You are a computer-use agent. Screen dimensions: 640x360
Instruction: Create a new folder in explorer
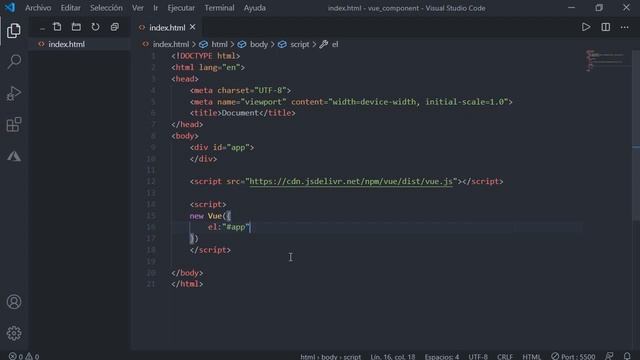coord(76,27)
